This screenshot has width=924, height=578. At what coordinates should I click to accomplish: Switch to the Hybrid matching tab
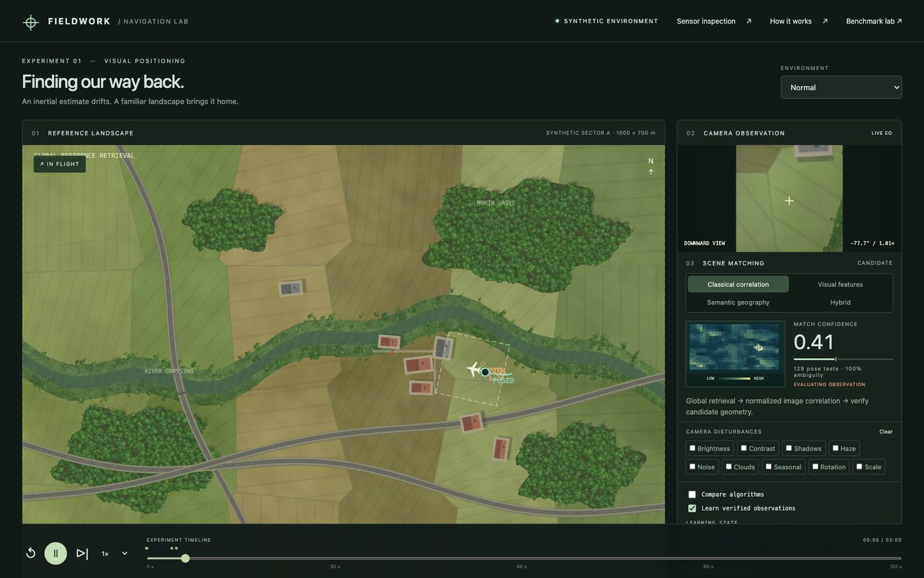[x=840, y=303]
